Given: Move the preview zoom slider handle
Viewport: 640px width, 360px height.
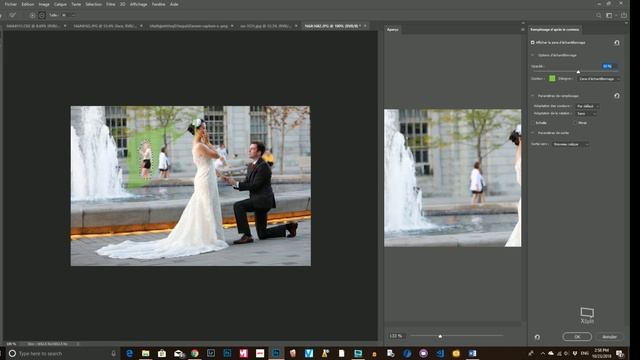Looking at the screenshot, I should [440, 336].
